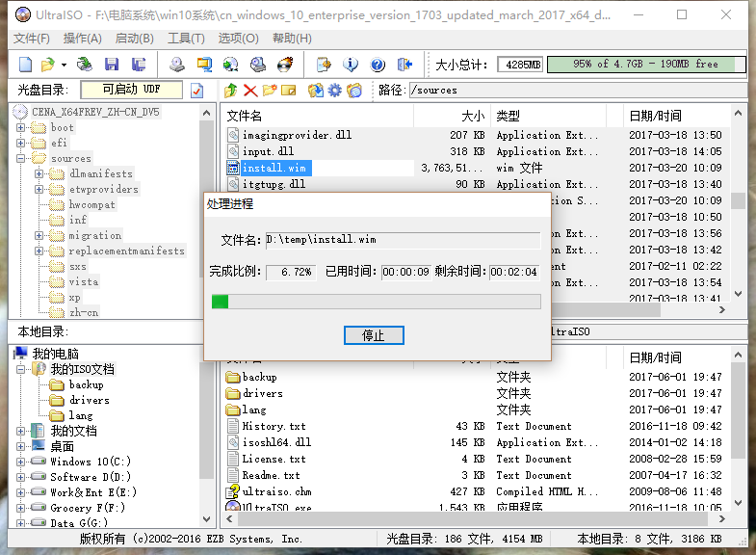
Task: Click the green Up folder arrow icon
Action: 231,91
